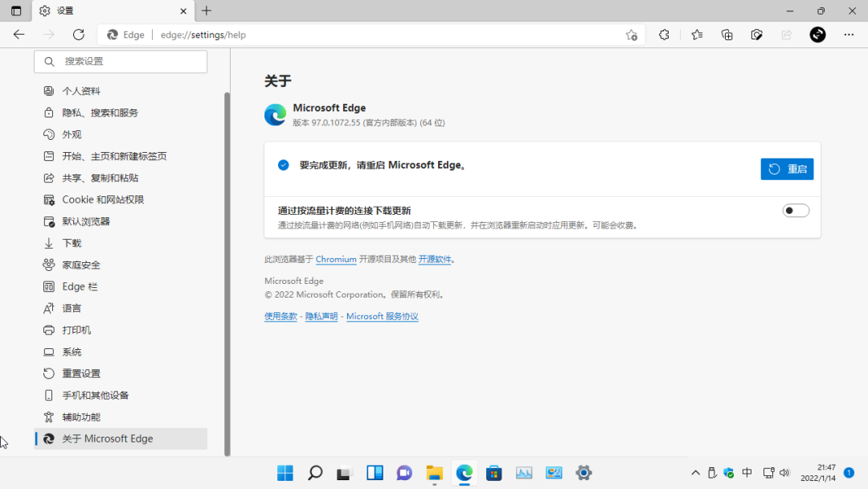The height and width of the screenshot is (489, 868).
Task: Open Edge 栏 settings section
Action: 121,286
